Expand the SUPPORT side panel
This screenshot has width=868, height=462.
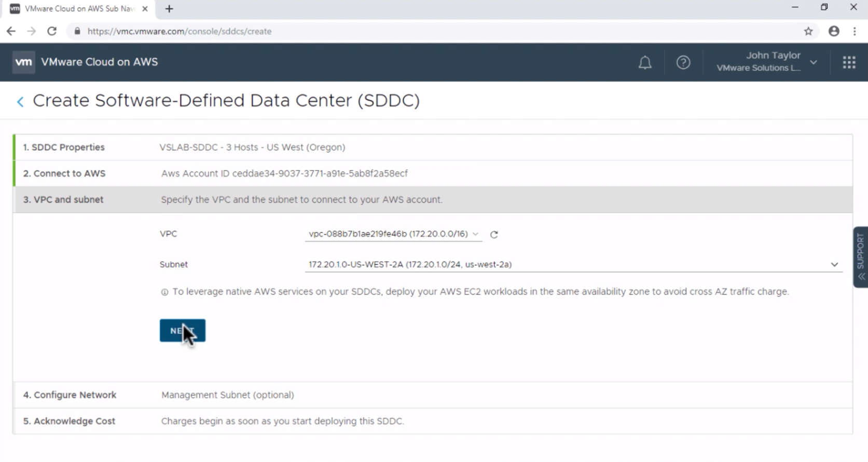[x=861, y=257]
